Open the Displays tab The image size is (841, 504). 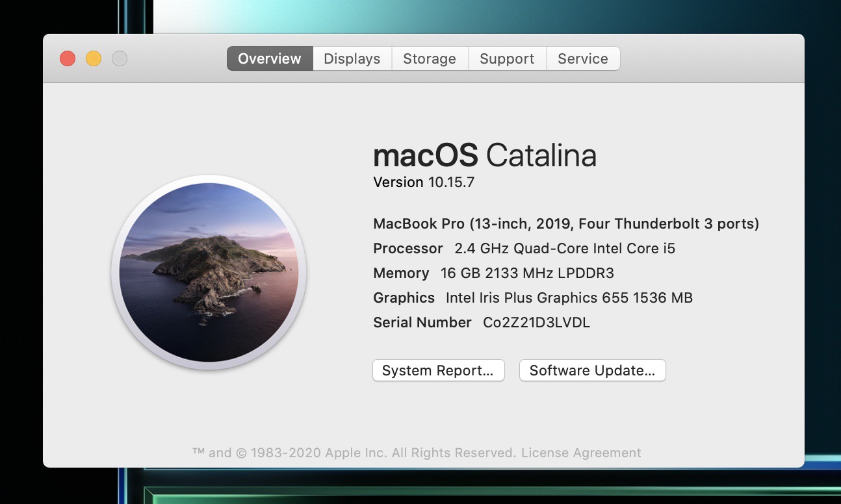(x=352, y=58)
